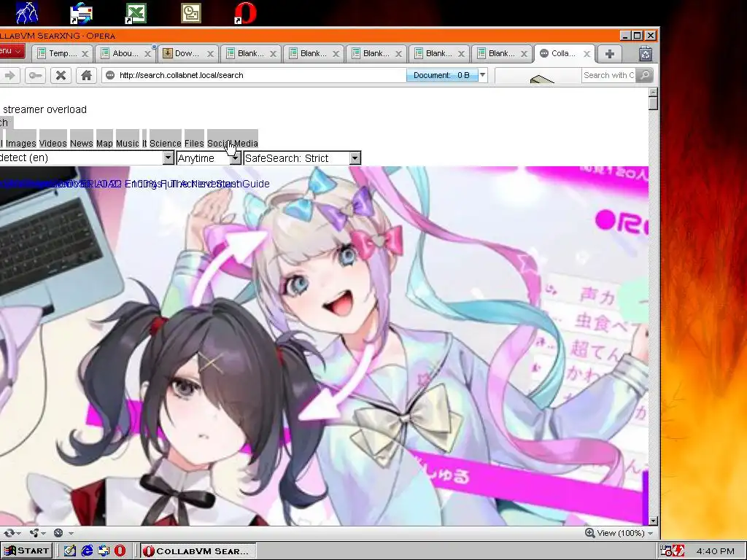The image size is (747, 560).
Task: Click the browser Forward arrow button
Action: [10, 75]
